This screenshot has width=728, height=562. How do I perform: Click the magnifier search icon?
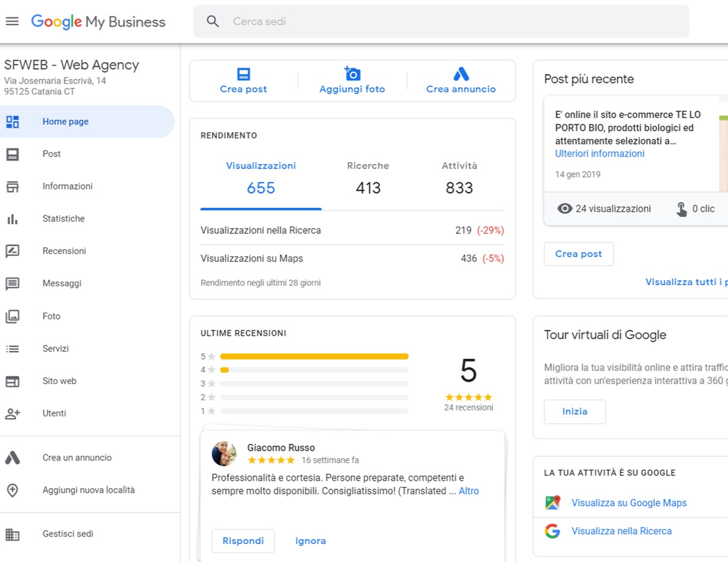213,20
